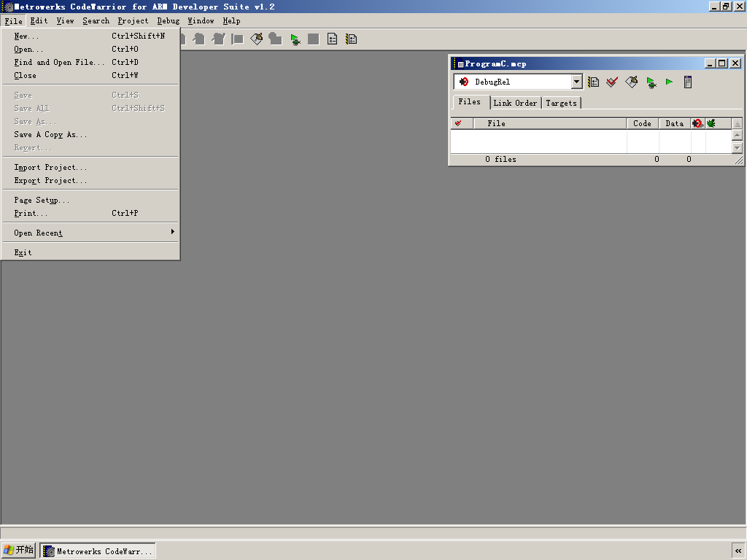Viewport: 747px width, 560px height.
Task: Click Metrowerks CodeWarr... taskbar button
Action: 98,551
